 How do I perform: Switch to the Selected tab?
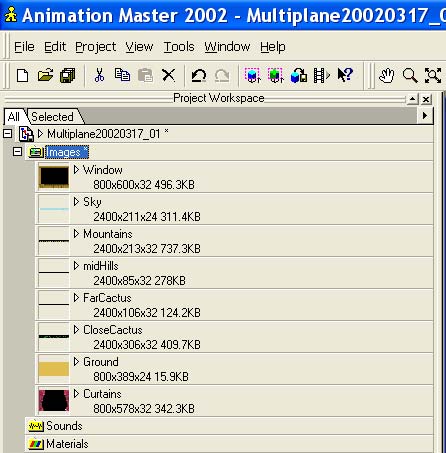click(52, 117)
